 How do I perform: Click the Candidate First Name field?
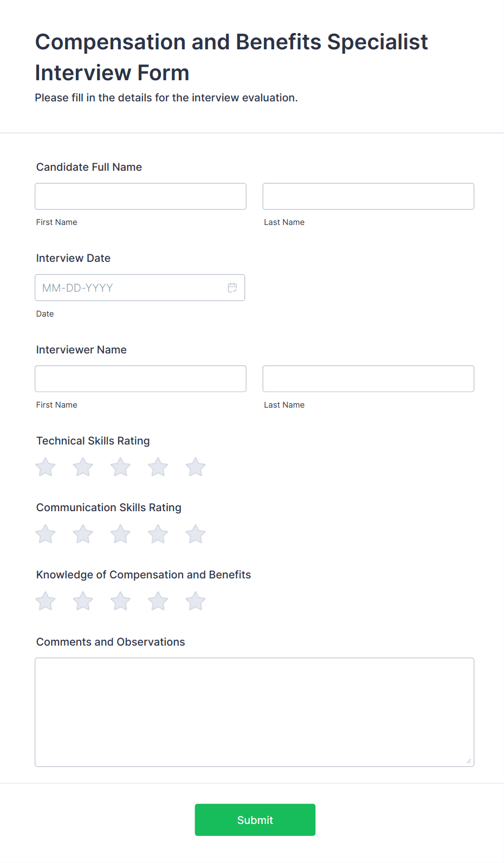(x=140, y=196)
